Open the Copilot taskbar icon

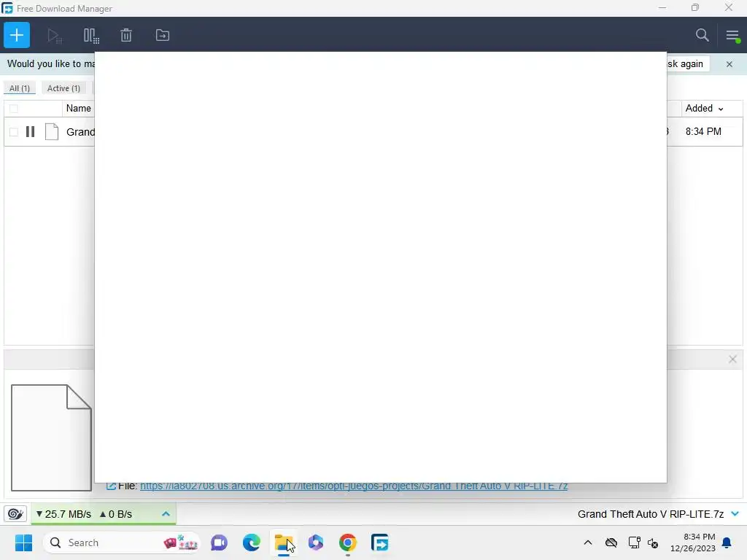(x=316, y=542)
